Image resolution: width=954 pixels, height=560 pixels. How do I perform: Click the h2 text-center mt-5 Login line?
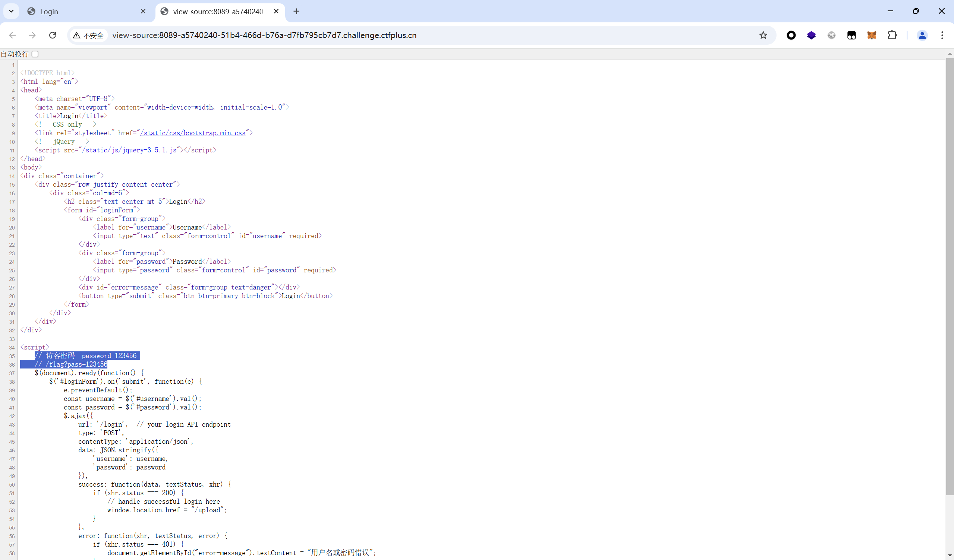(x=134, y=202)
